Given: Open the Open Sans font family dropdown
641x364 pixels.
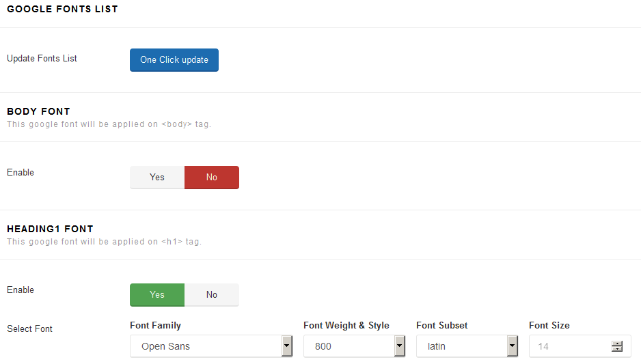Looking at the screenshot, I should pos(211,346).
